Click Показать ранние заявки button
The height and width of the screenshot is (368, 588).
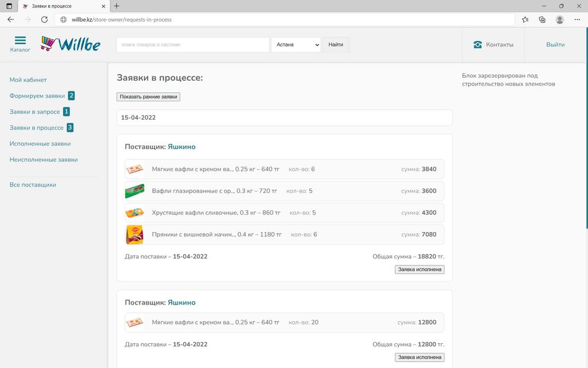coord(149,97)
